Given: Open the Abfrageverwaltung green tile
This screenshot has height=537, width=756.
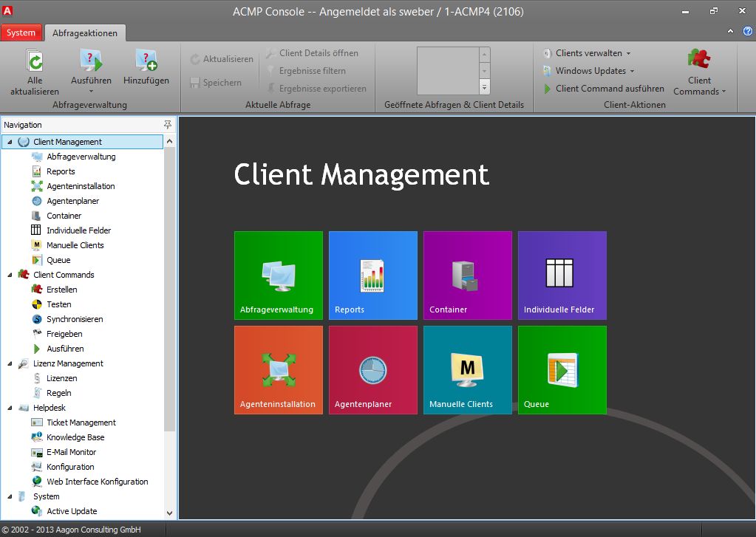Looking at the screenshot, I should [279, 276].
